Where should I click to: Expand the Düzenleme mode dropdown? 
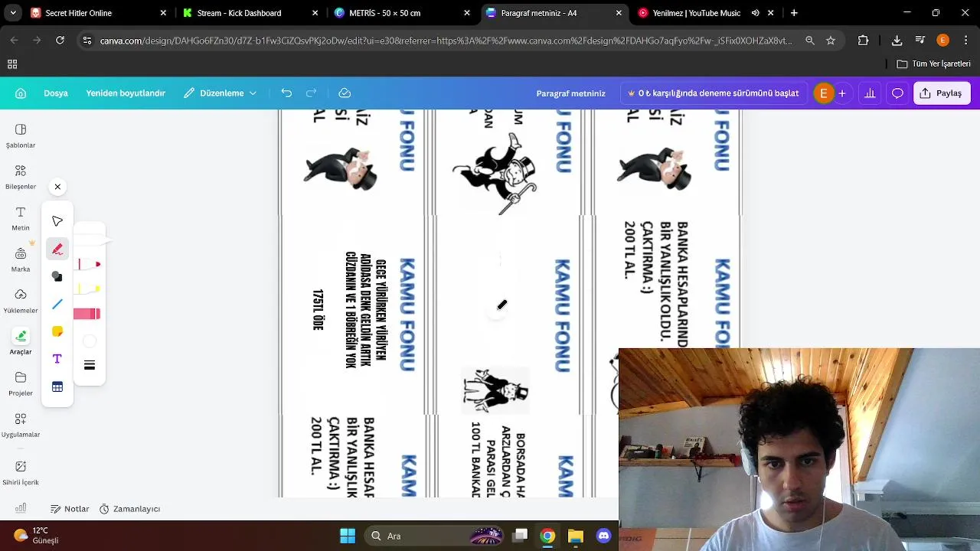[x=220, y=93]
